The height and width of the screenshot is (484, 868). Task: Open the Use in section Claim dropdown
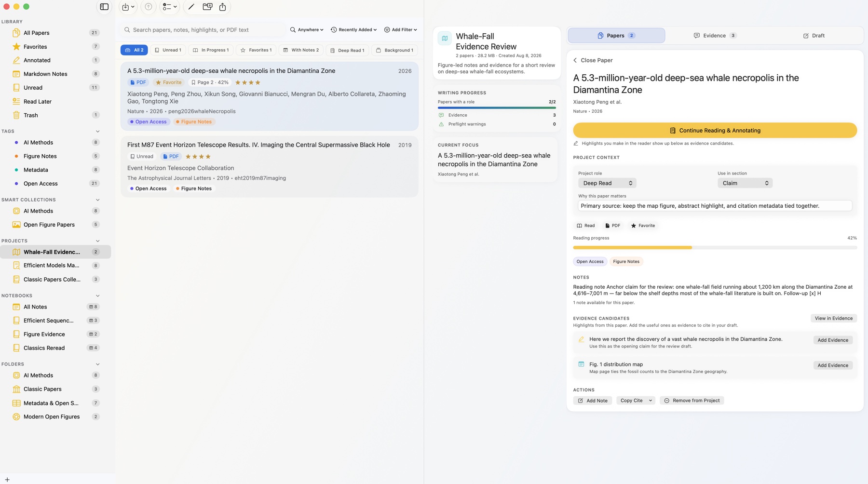(x=745, y=183)
